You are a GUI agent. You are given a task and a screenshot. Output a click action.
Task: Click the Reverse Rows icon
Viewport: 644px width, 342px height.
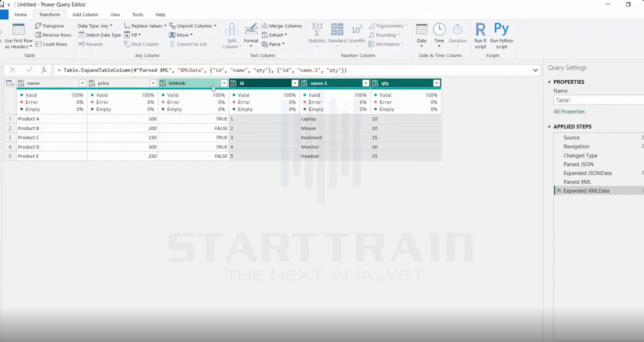click(38, 35)
